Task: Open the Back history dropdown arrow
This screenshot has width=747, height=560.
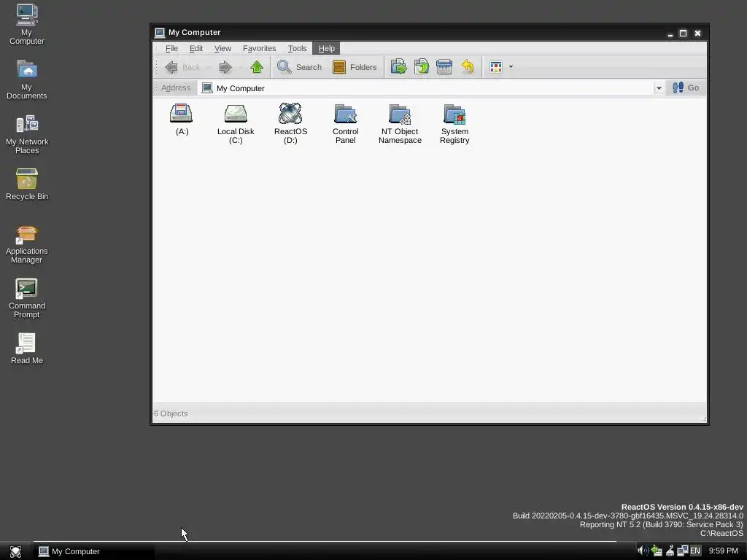Action: click(209, 67)
